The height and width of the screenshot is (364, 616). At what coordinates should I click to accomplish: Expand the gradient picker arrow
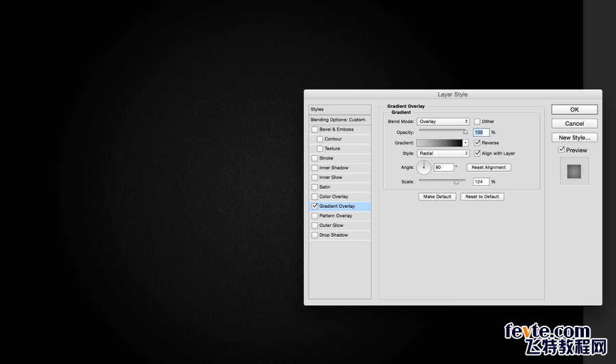coord(465,143)
